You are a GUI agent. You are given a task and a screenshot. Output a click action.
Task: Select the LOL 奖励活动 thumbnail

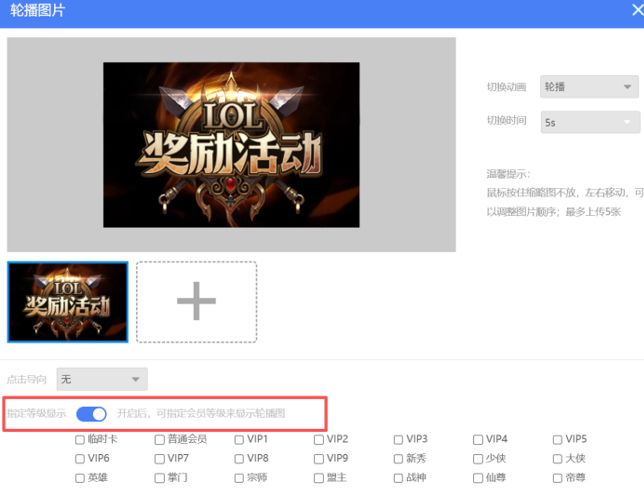(x=68, y=302)
